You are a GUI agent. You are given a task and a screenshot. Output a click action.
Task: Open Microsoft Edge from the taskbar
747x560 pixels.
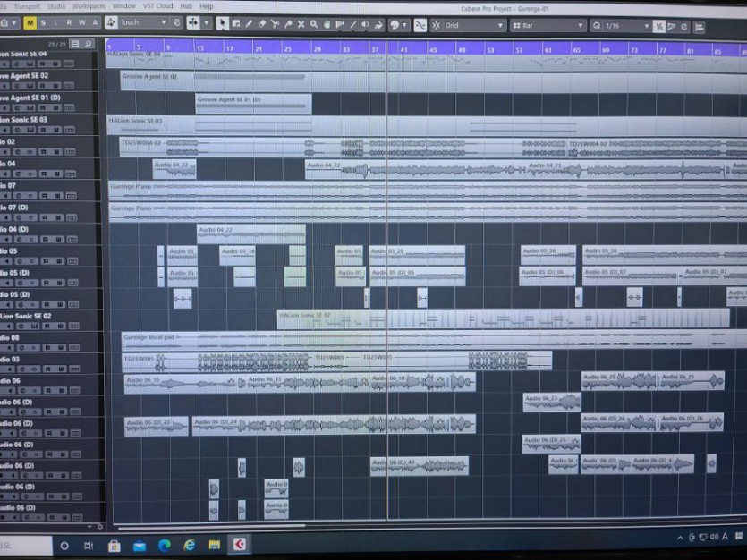165,545
